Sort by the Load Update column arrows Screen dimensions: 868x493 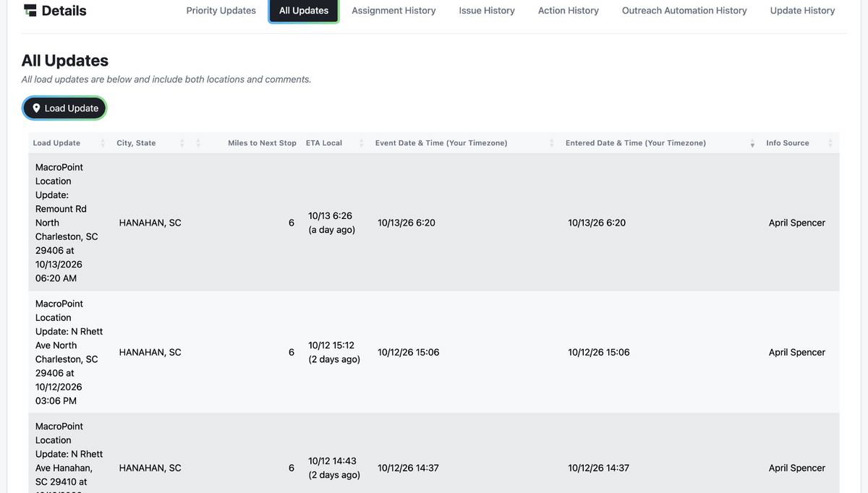pyautogui.click(x=103, y=143)
